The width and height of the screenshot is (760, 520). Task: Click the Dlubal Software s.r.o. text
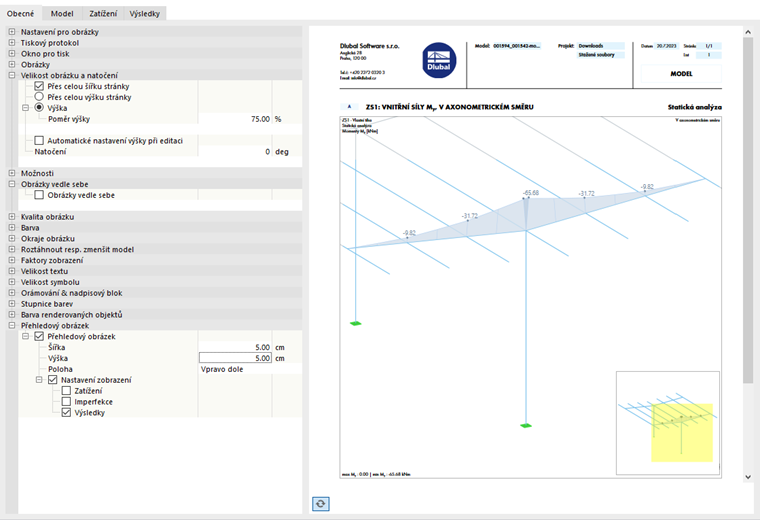(369, 46)
